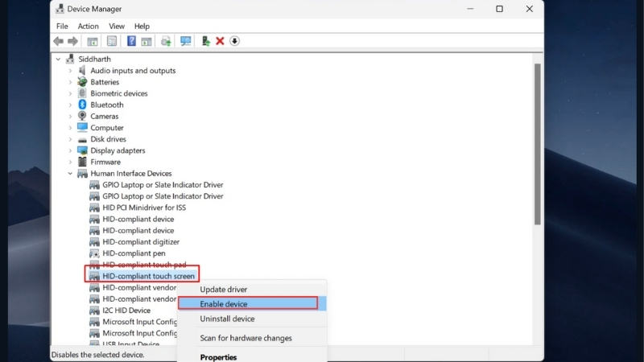Image resolution: width=644 pixels, height=362 pixels.
Task: Open the View menu
Action: pos(117,27)
